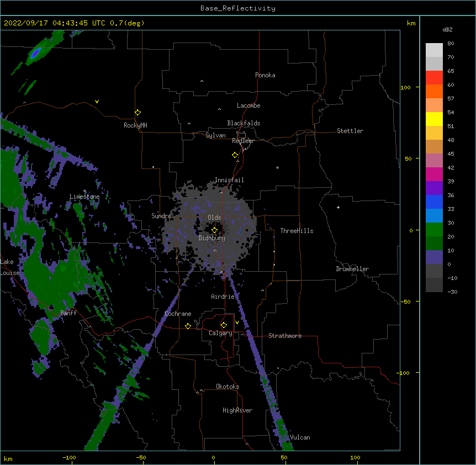Click the asterisk marker above Limestone label
Viewport: 476px width, 465px height.
(84, 191)
